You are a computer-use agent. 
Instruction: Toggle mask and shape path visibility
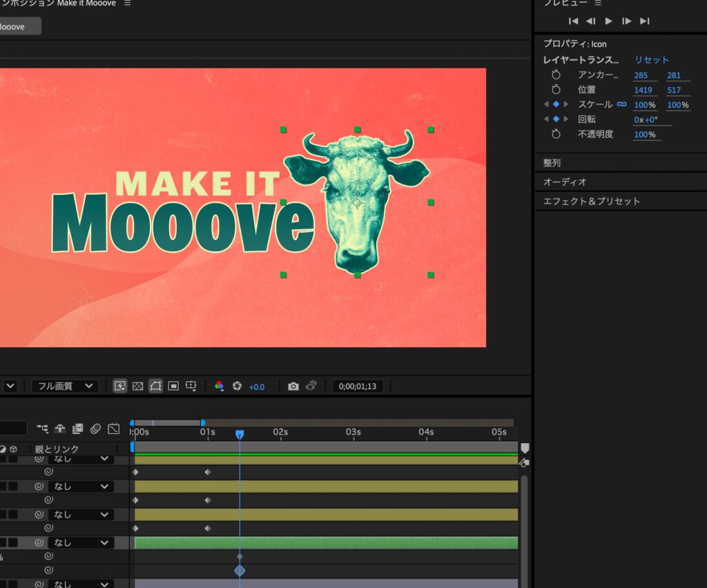pyautogui.click(x=155, y=386)
